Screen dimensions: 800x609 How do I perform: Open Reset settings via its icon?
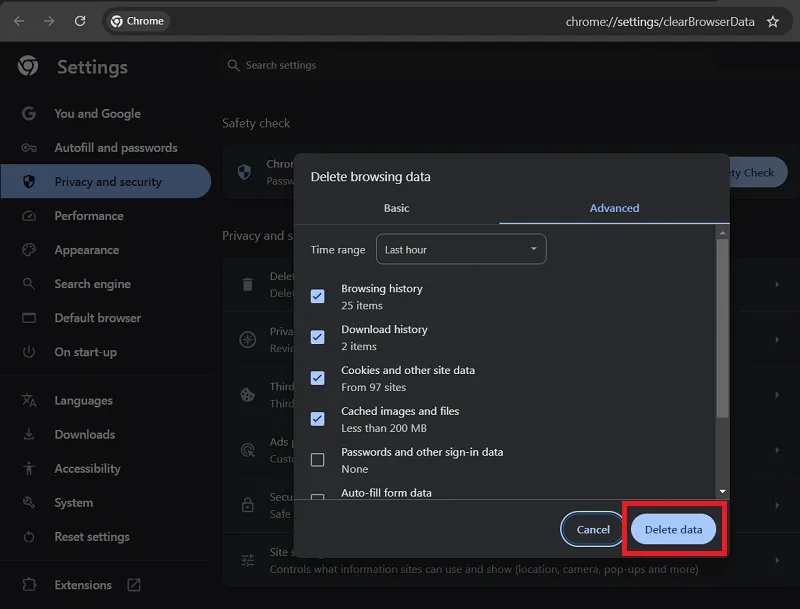(29, 537)
